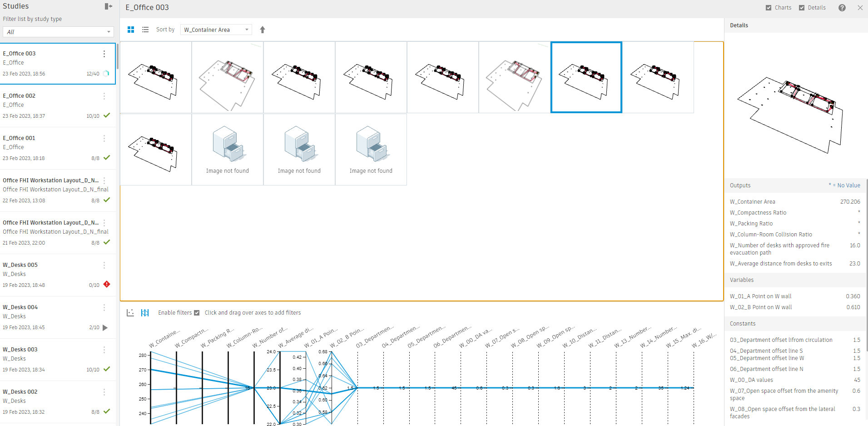Switch study results to grid view
This screenshot has width=868, height=426.
pos(131,29)
